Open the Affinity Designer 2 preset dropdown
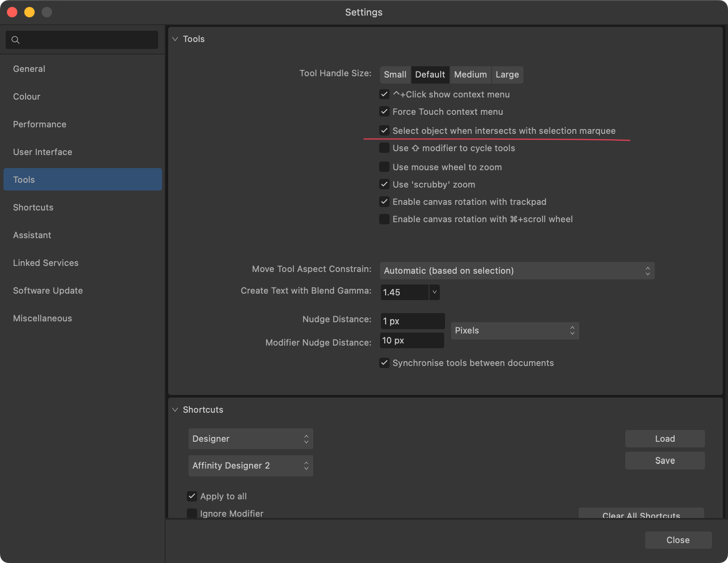728x563 pixels. [250, 466]
